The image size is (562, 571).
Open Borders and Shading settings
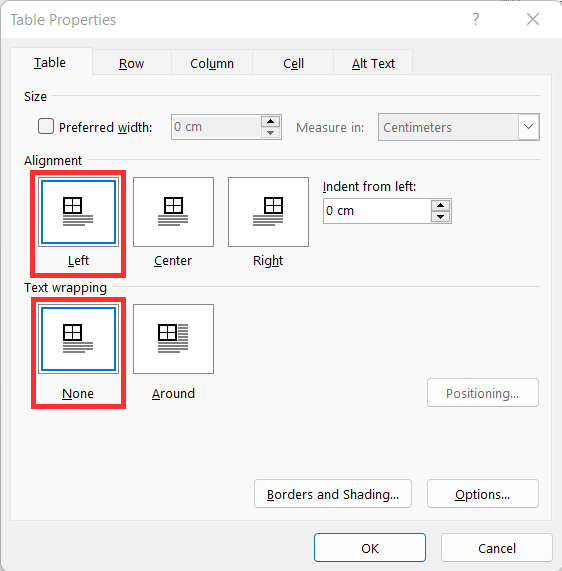click(333, 494)
